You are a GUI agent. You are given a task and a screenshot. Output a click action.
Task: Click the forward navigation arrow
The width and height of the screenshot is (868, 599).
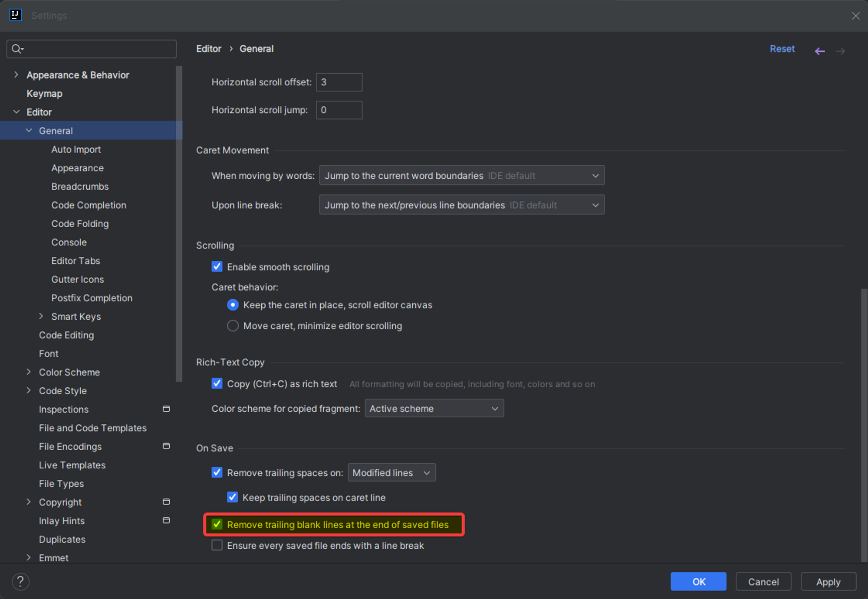pos(841,51)
